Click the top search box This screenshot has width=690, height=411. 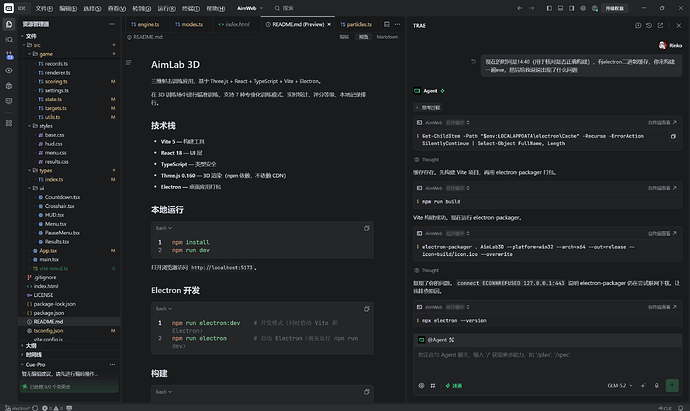coord(284,8)
